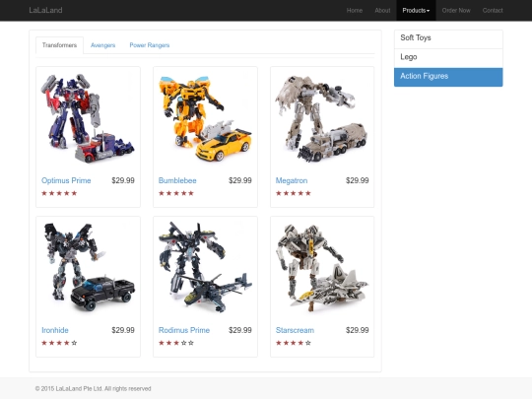The height and width of the screenshot is (399, 532).
Task: Switch to the Avengers tab
Action: pyautogui.click(x=102, y=45)
